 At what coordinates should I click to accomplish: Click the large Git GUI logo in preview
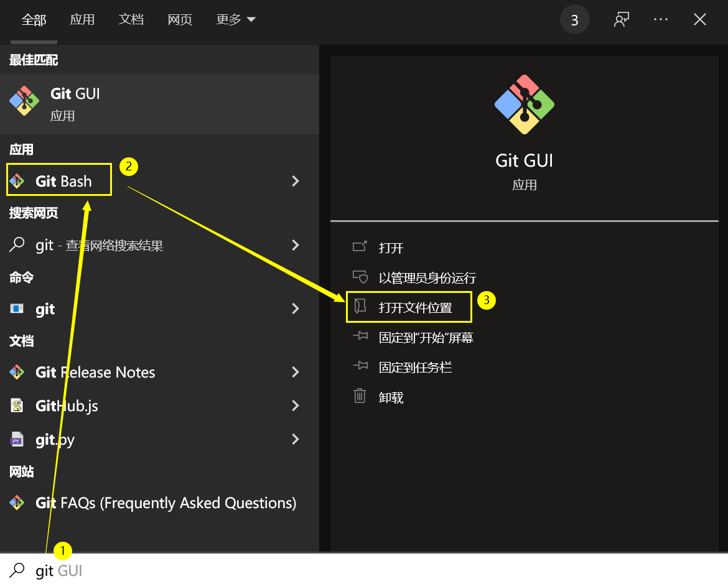(x=524, y=104)
